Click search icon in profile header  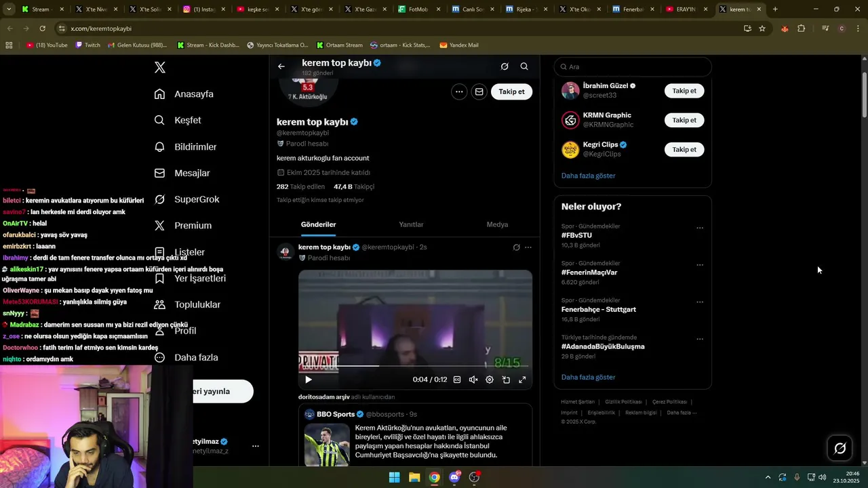pos(524,66)
